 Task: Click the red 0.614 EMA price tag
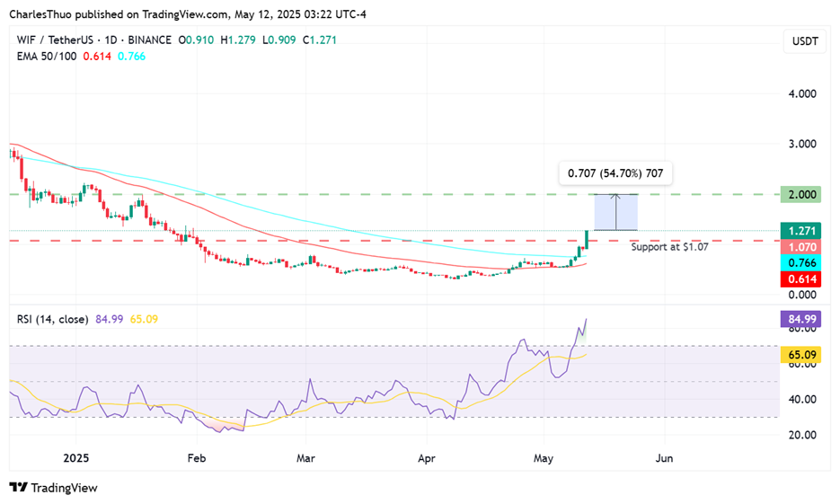tap(801, 279)
